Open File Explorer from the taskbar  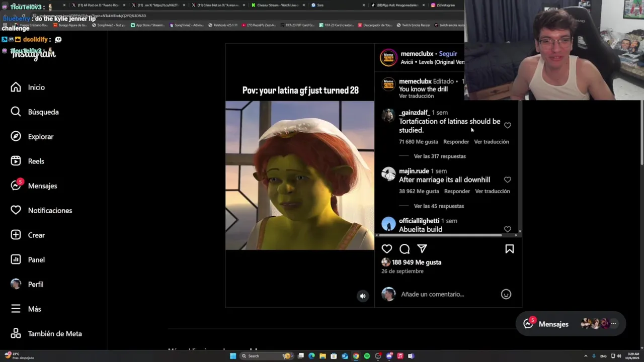point(323,356)
